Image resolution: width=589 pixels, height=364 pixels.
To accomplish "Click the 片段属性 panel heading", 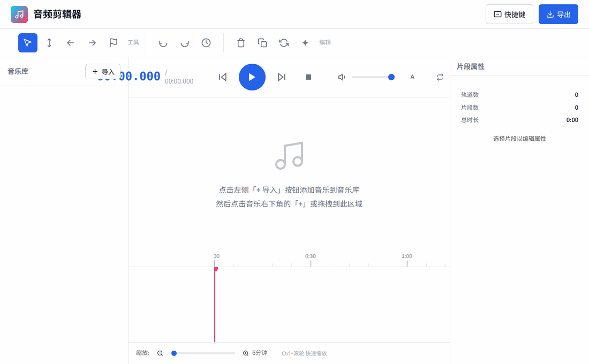I will point(470,66).
